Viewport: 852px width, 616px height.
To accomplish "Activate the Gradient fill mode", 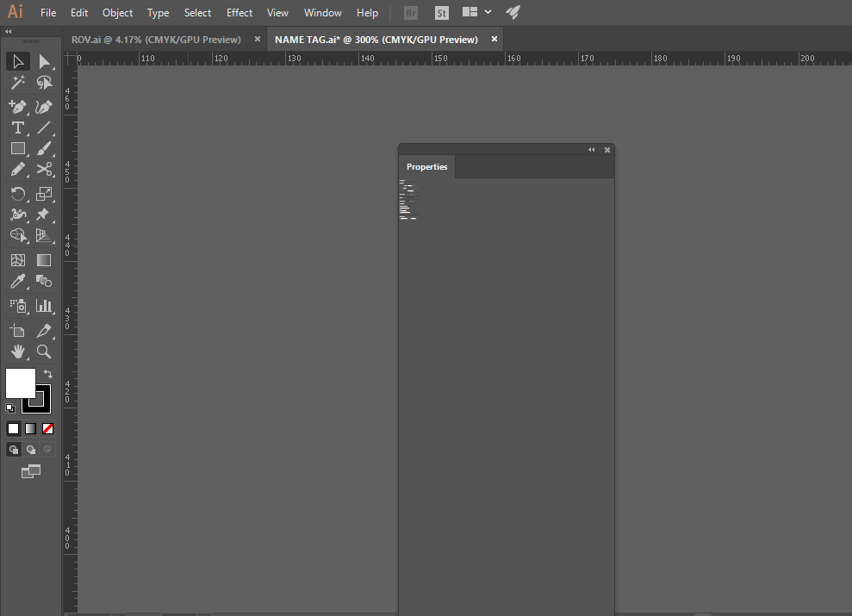I will point(30,428).
